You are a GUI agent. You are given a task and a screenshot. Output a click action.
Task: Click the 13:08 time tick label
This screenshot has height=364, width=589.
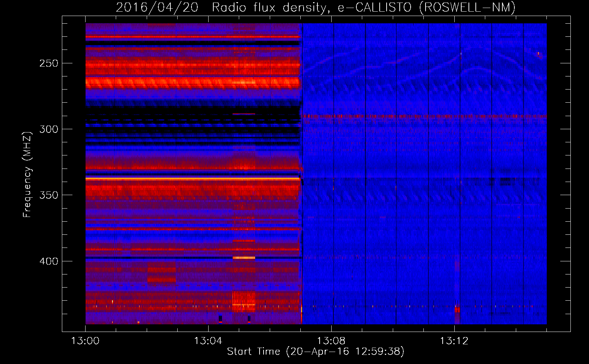click(331, 341)
